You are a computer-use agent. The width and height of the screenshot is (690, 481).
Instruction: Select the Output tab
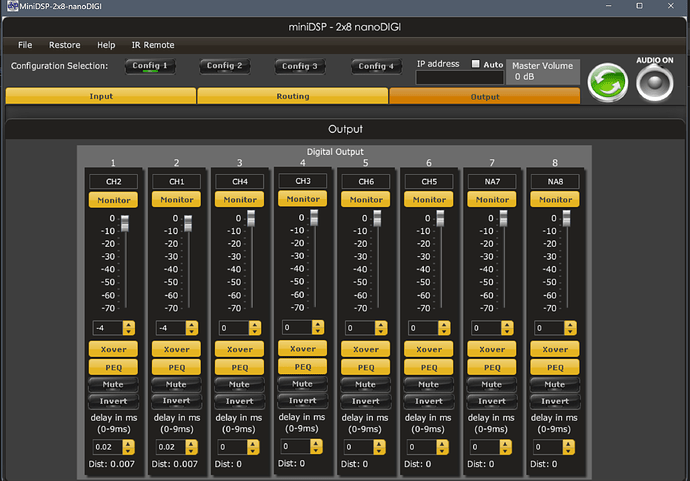click(484, 96)
